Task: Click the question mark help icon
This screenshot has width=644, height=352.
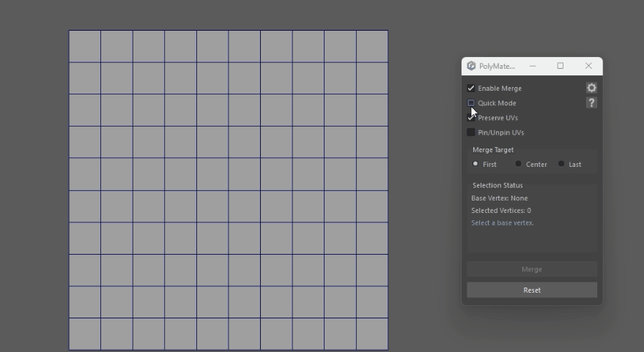Action: click(x=591, y=103)
